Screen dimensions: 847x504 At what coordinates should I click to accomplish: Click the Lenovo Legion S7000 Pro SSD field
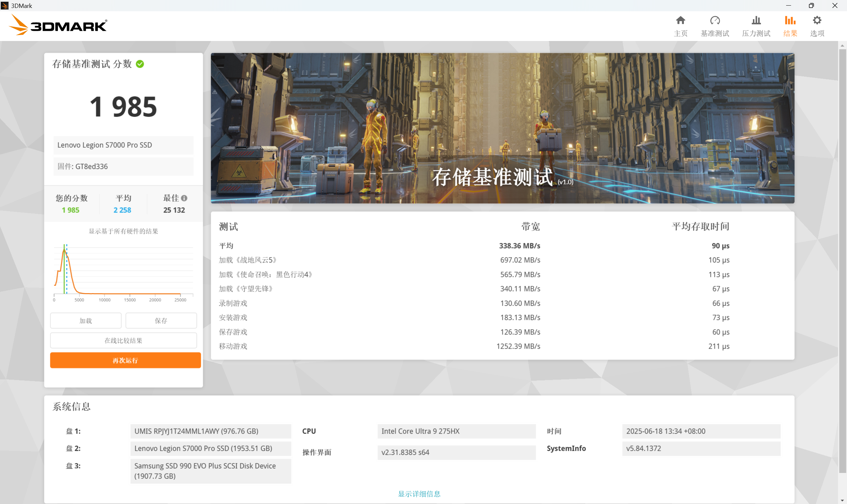(123, 145)
